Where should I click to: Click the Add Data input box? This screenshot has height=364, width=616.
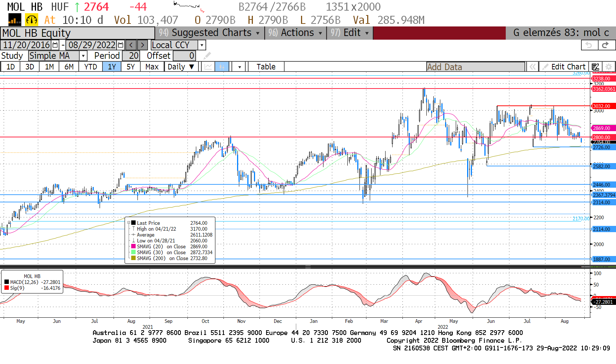point(476,67)
